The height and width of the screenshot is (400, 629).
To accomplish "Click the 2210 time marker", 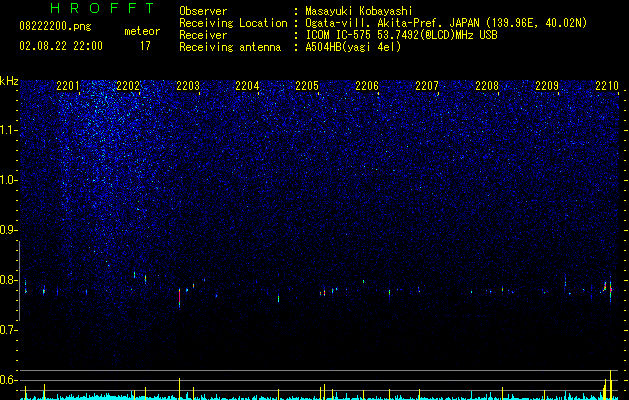I will point(607,86).
